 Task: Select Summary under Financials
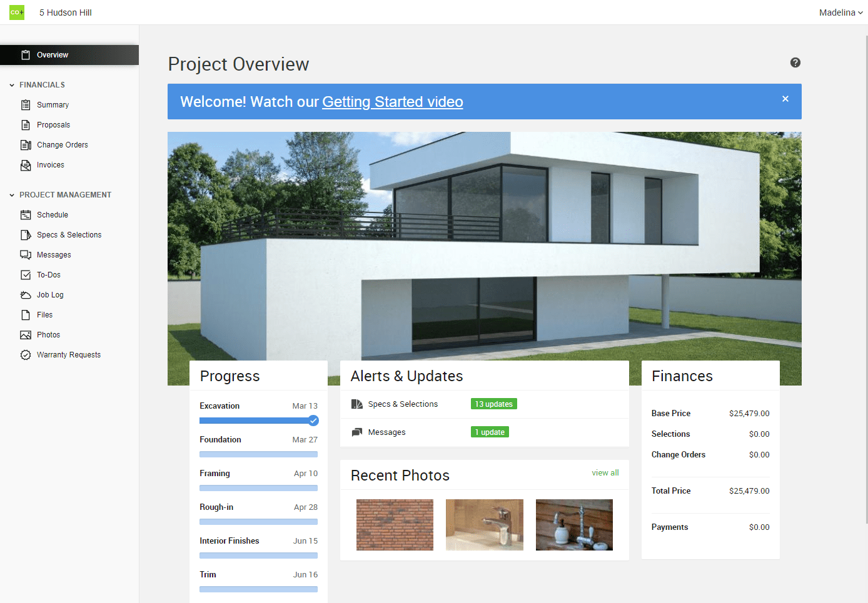(x=53, y=104)
